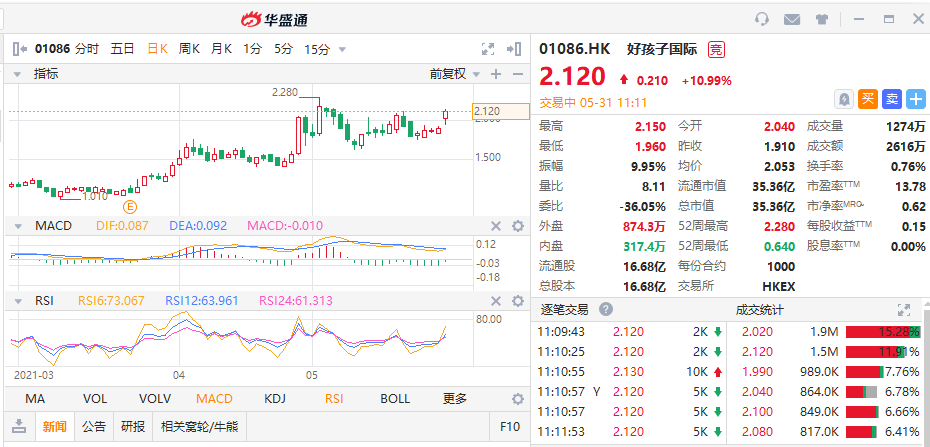Open the 新闻 news tab
Screen dimensions: 930x447
(55, 426)
